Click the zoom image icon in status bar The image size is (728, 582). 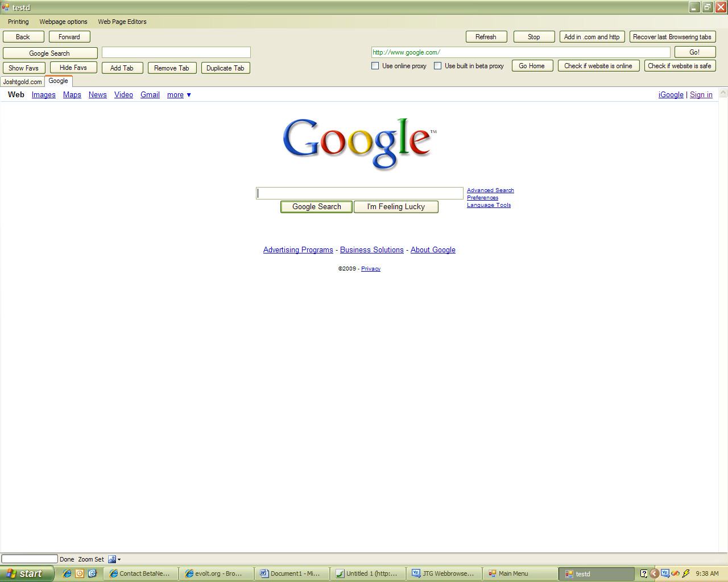pyautogui.click(x=112, y=559)
